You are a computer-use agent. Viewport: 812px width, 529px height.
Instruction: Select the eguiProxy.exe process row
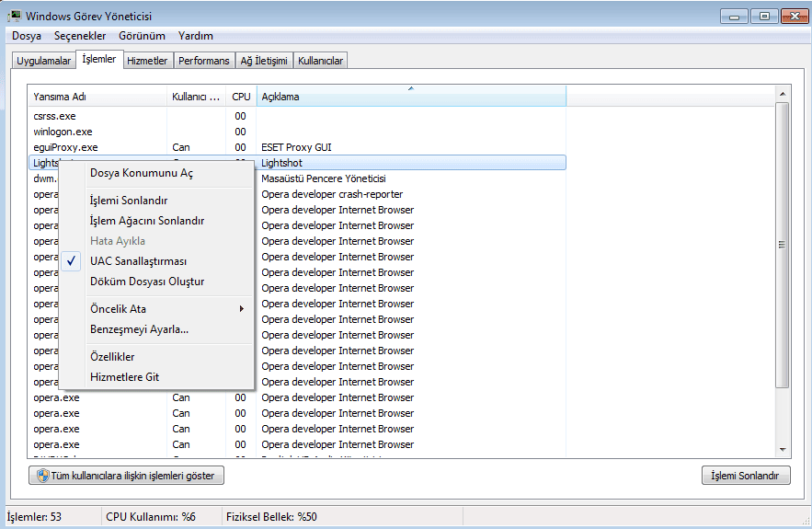(x=65, y=147)
